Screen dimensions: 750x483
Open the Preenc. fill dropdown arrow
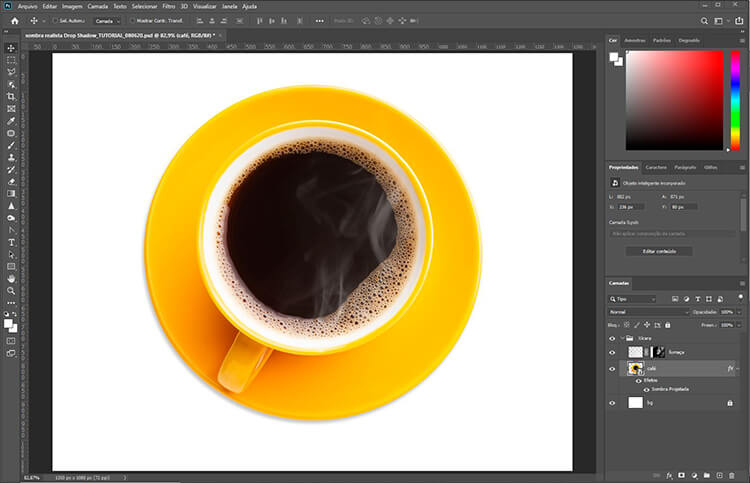[739, 325]
